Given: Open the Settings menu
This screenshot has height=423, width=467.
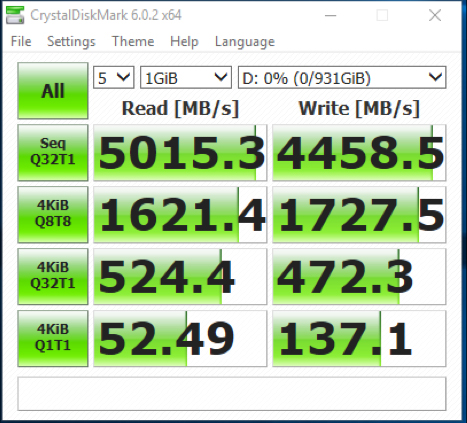Looking at the screenshot, I should point(71,42).
